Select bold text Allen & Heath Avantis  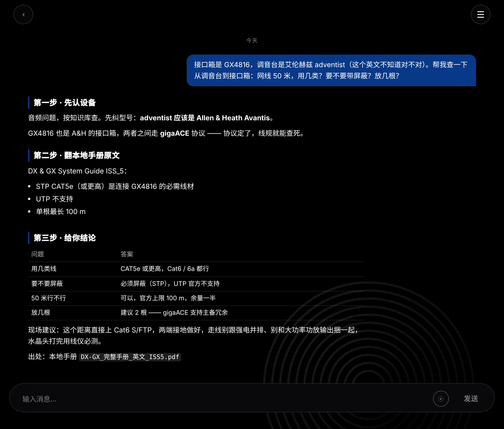(x=233, y=118)
